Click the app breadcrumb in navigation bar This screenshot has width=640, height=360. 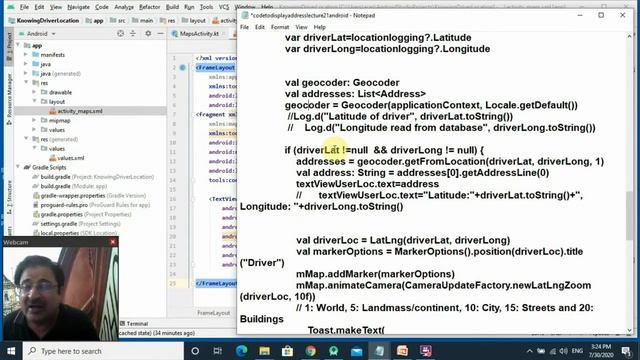coord(95,20)
